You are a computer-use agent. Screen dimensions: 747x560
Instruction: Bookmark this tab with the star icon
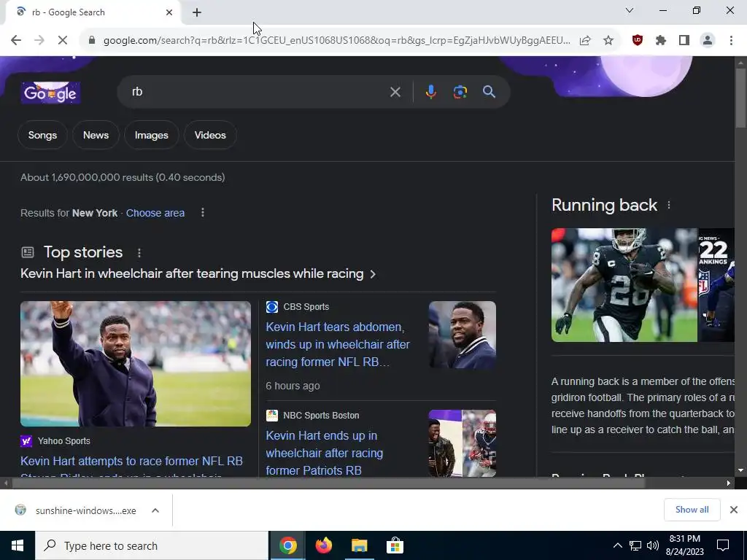point(608,41)
